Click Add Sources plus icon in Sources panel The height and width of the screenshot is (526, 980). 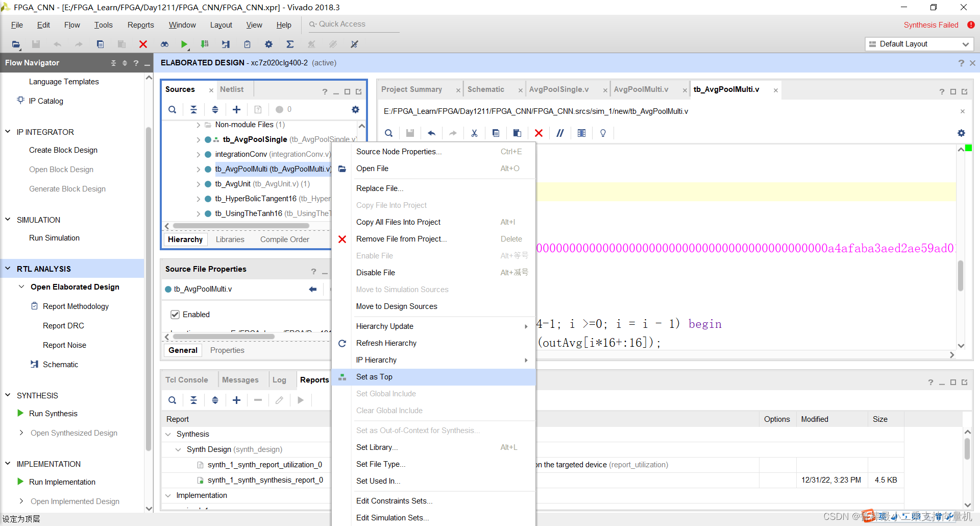coord(236,109)
